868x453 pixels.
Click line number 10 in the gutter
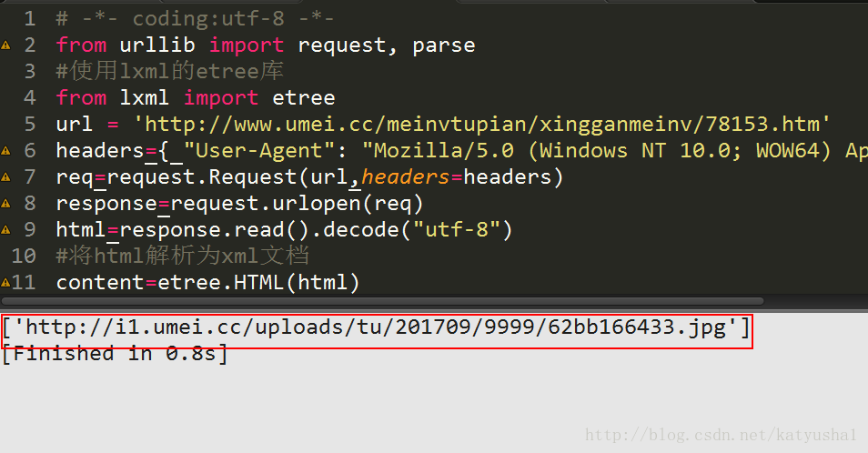[24, 257]
